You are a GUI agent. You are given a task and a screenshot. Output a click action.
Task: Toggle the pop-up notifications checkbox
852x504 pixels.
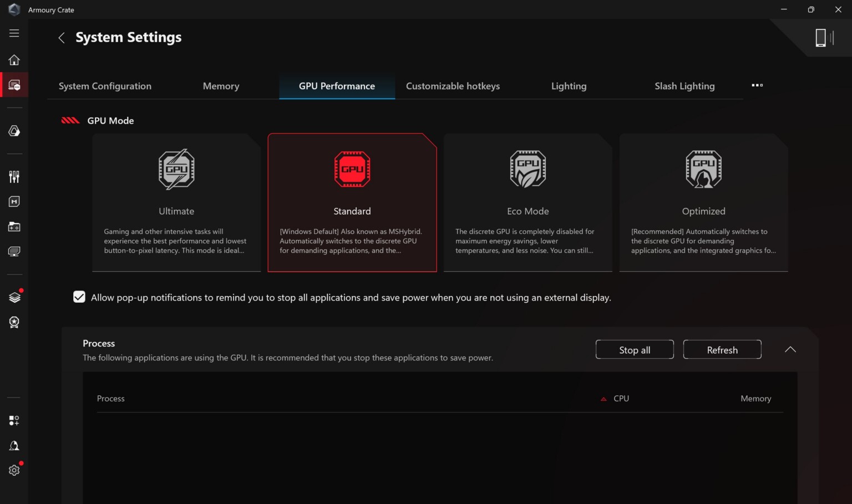click(79, 297)
